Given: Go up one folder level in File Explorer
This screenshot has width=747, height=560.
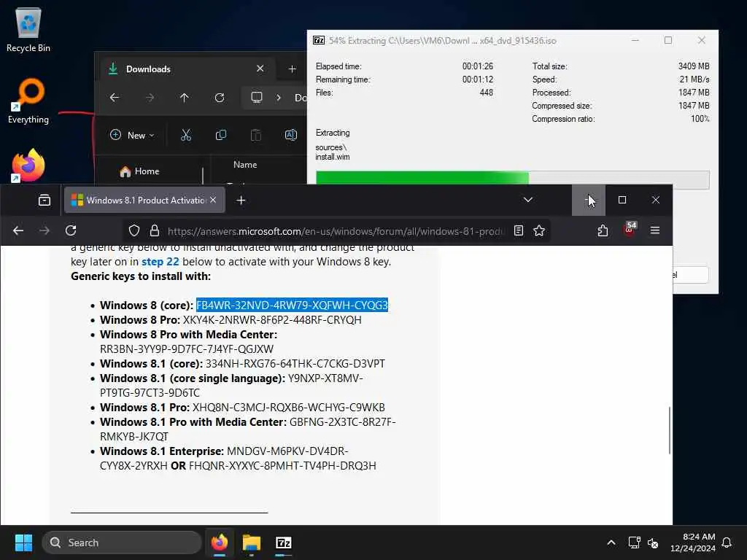Looking at the screenshot, I should (x=185, y=98).
